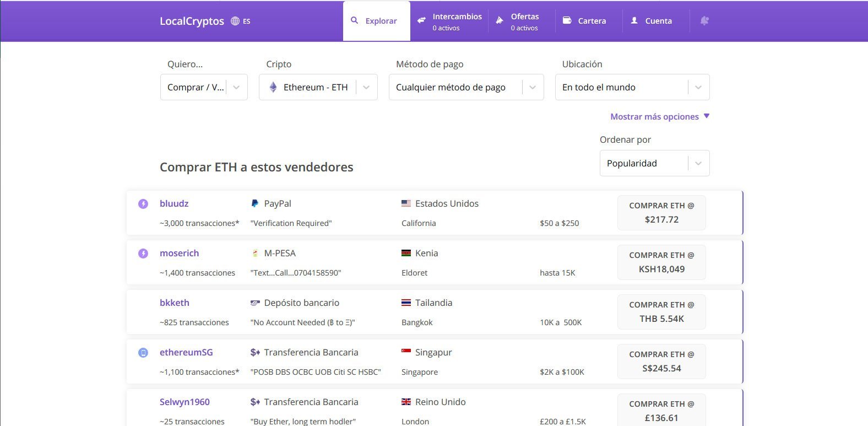Click the United Kingdom flag icon
Screen dimensions: 868x426
(x=406, y=402)
